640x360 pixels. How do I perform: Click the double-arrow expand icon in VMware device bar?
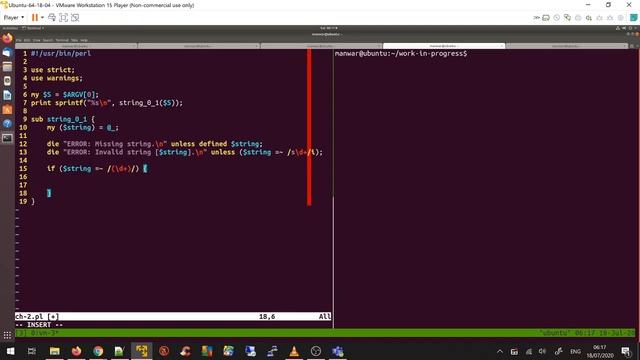click(536, 18)
